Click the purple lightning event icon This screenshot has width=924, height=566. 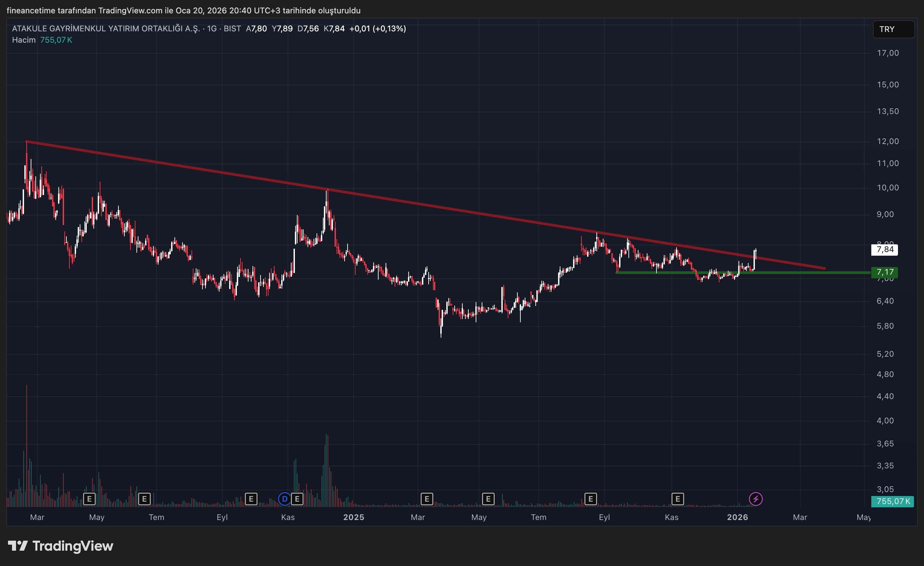(x=755, y=499)
